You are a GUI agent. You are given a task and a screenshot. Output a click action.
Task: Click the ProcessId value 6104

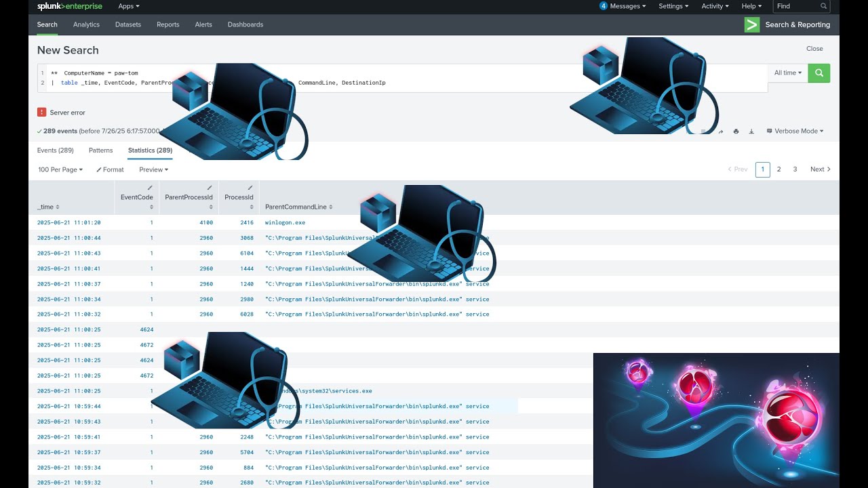click(x=247, y=253)
